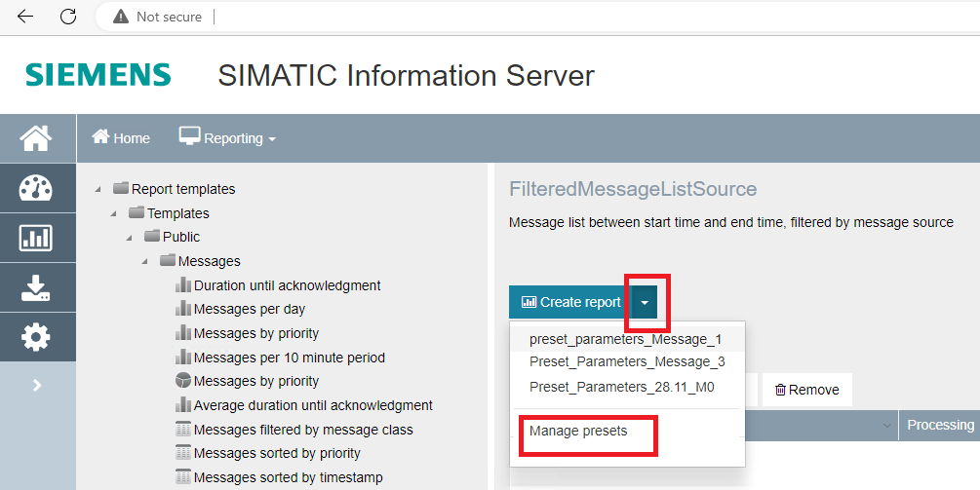Image resolution: width=980 pixels, height=490 pixels.
Task: Open the home icon in sidebar
Action: (37, 138)
